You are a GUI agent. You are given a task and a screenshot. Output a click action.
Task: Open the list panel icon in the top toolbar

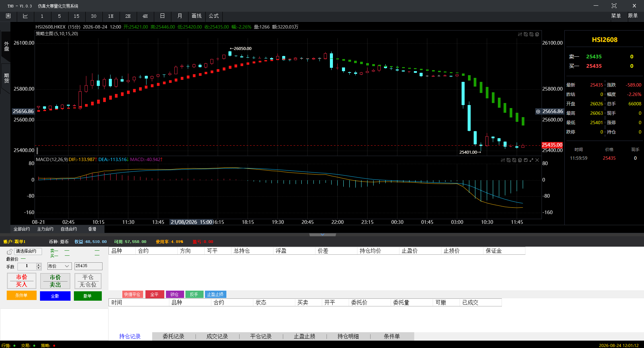8,16
